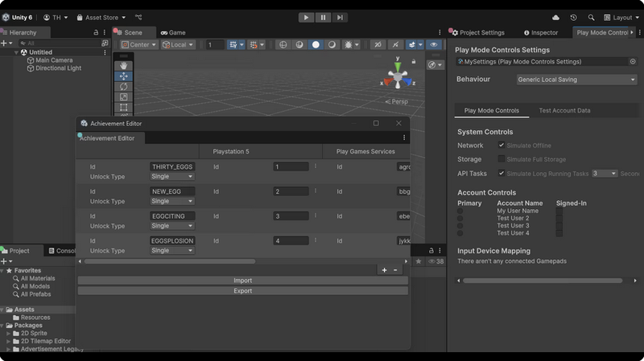Select the Rotate tool in Scene
The width and height of the screenshot is (644, 361).
point(123,86)
